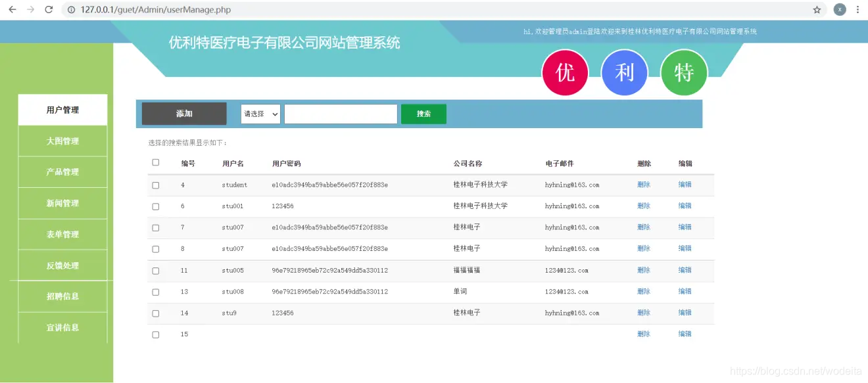Open the browser profile avatar
Viewport: 868px width, 383px height.
840,10
